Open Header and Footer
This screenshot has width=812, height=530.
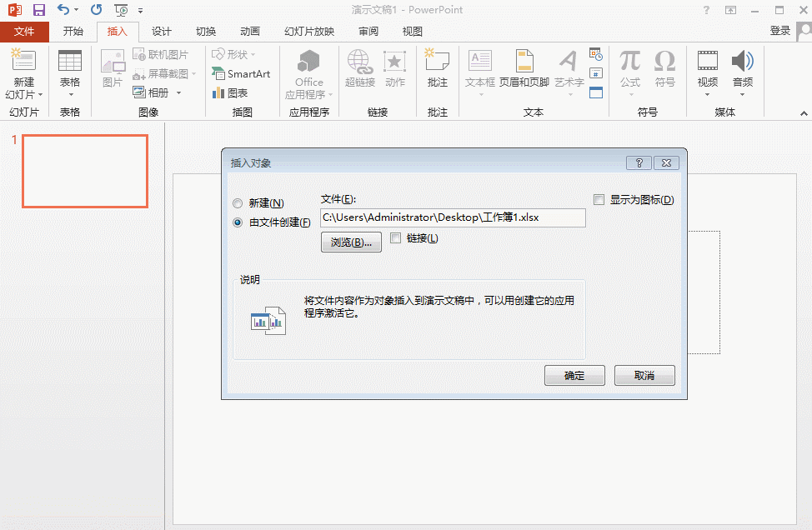[x=524, y=67]
